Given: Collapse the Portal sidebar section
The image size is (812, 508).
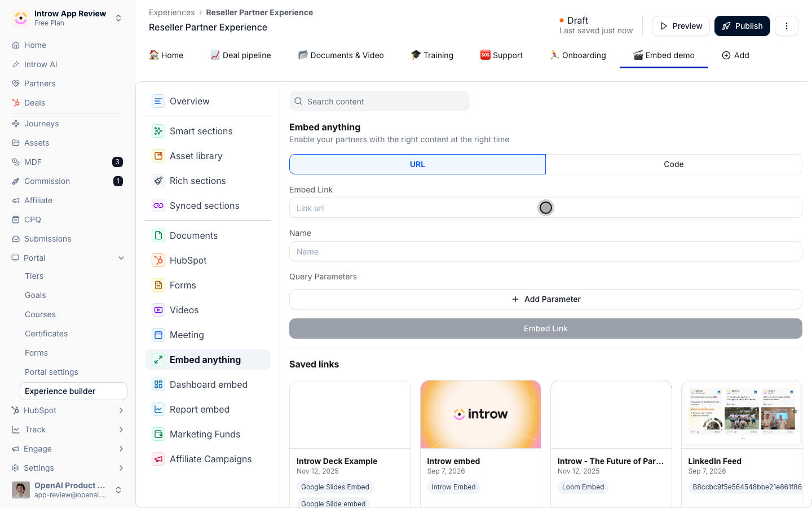Looking at the screenshot, I should pos(121,258).
